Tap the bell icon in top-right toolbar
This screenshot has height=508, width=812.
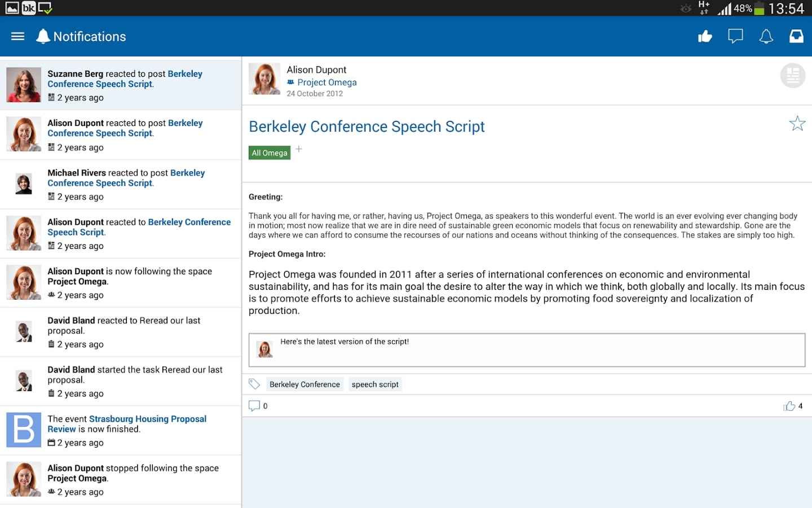pyautogui.click(x=766, y=37)
